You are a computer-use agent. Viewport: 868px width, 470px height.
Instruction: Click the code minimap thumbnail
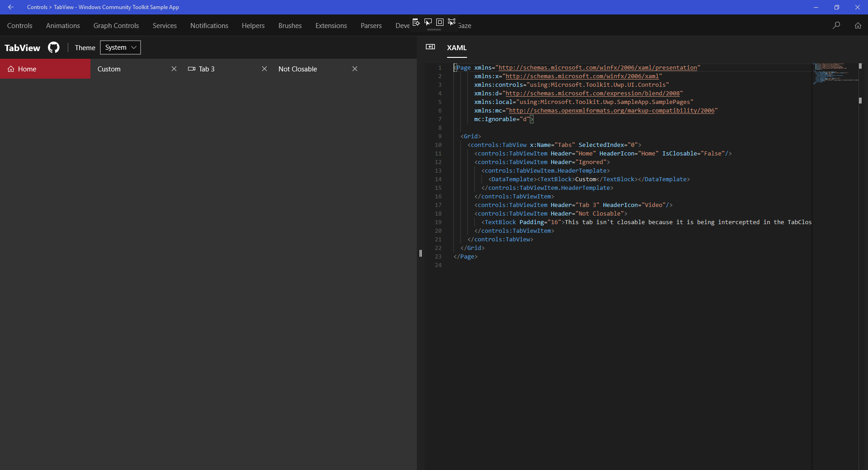(x=834, y=75)
